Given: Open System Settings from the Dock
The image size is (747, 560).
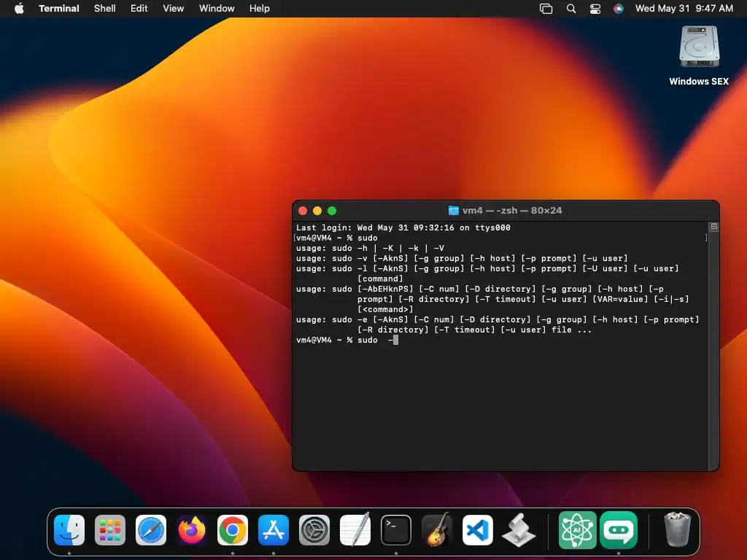Looking at the screenshot, I should (314, 530).
